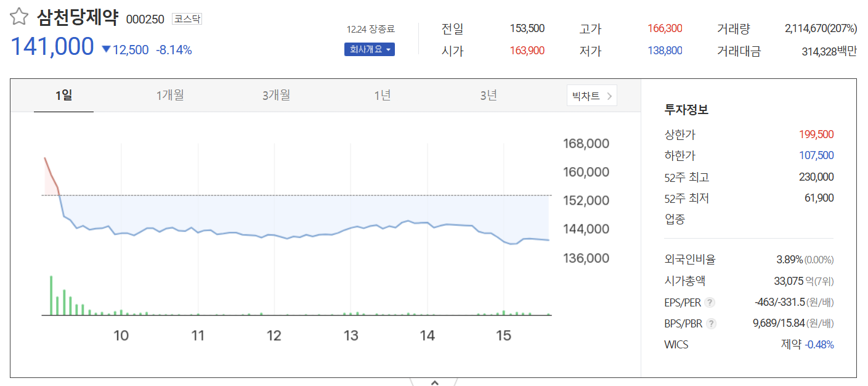Click the 52주 최저 value 61,900
Screen dimensions: 868x386
click(x=820, y=198)
